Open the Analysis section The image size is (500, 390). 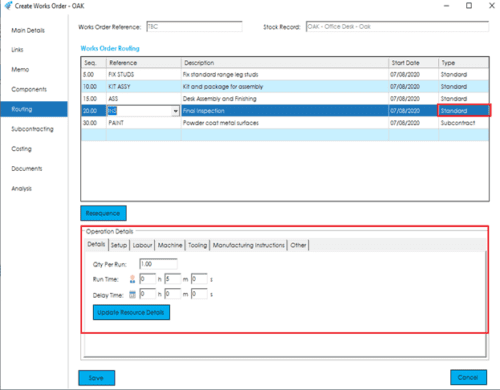(21, 189)
